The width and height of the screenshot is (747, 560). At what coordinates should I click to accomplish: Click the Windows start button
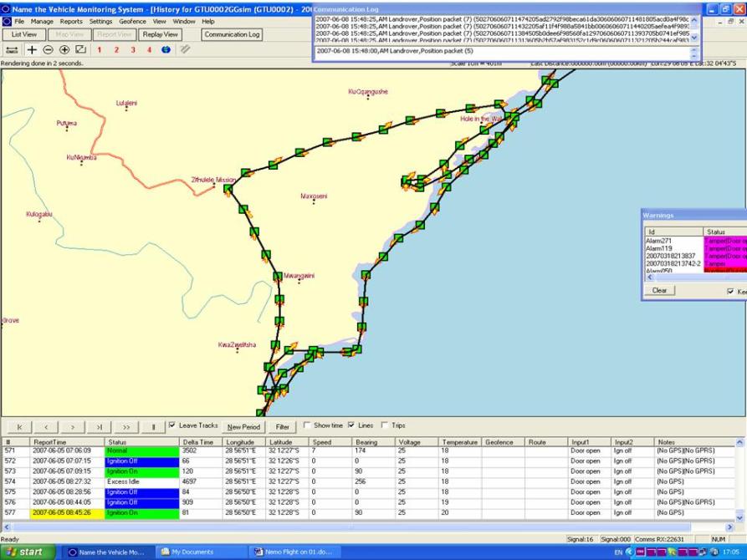click(x=27, y=552)
